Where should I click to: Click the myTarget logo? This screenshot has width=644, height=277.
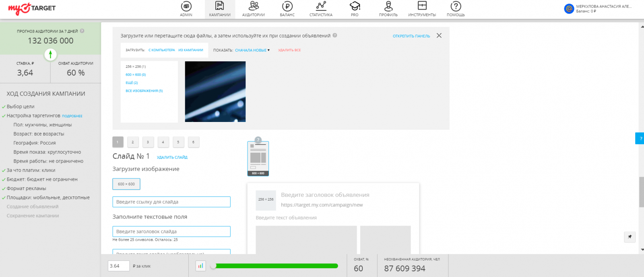pyautogui.click(x=32, y=8)
